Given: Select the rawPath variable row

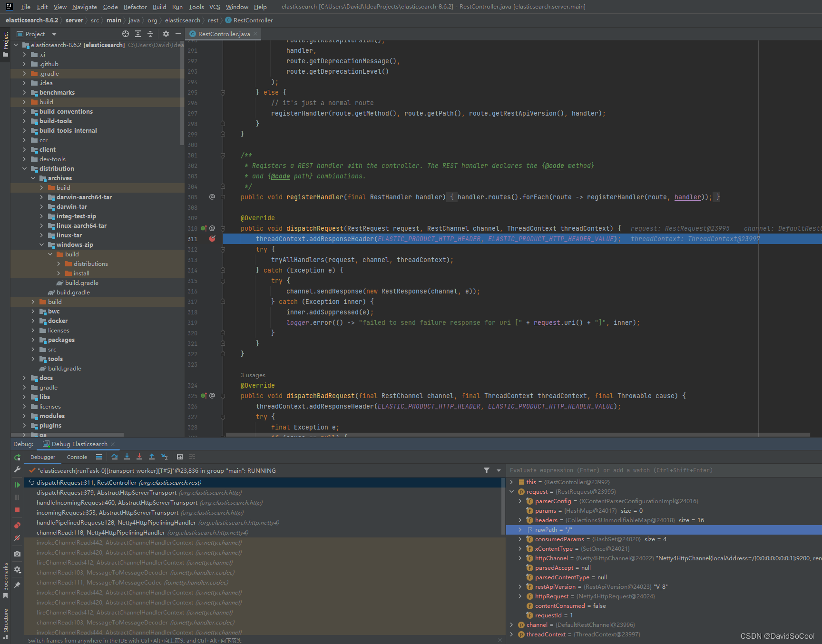Looking at the screenshot, I should click(664, 529).
